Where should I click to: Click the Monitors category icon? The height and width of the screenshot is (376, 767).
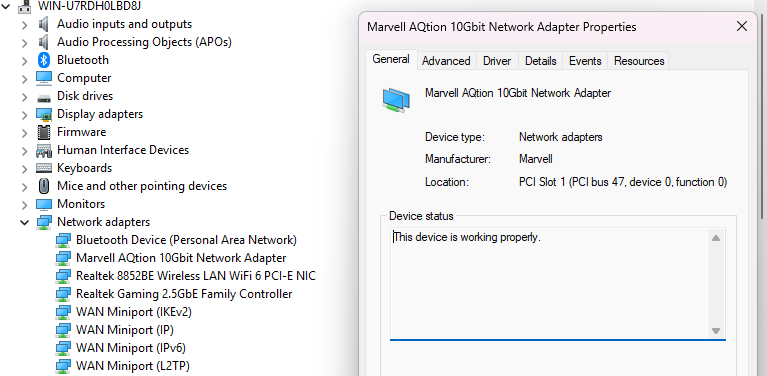[44, 204]
